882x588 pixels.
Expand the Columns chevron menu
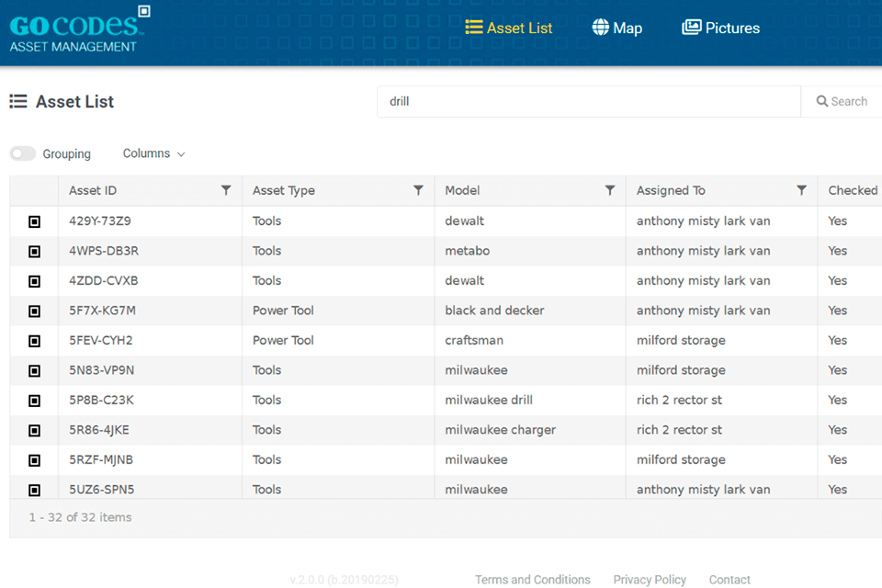pos(180,154)
